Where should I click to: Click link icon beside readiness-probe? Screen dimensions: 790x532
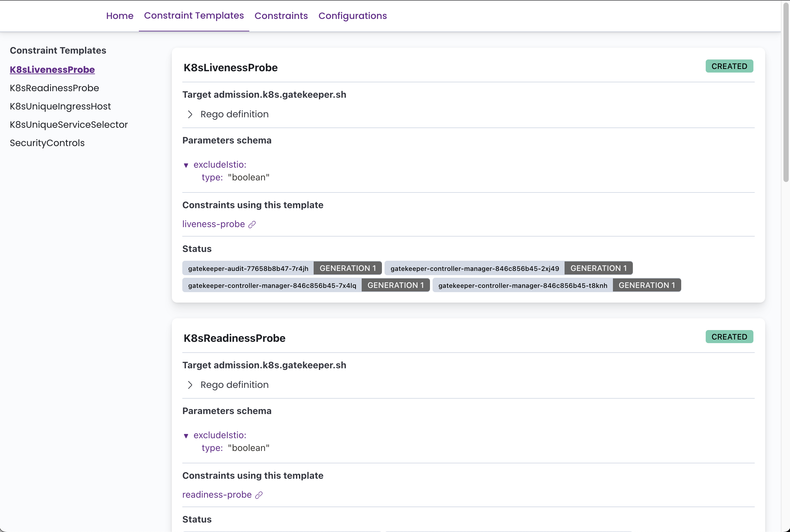click(259, 495)
